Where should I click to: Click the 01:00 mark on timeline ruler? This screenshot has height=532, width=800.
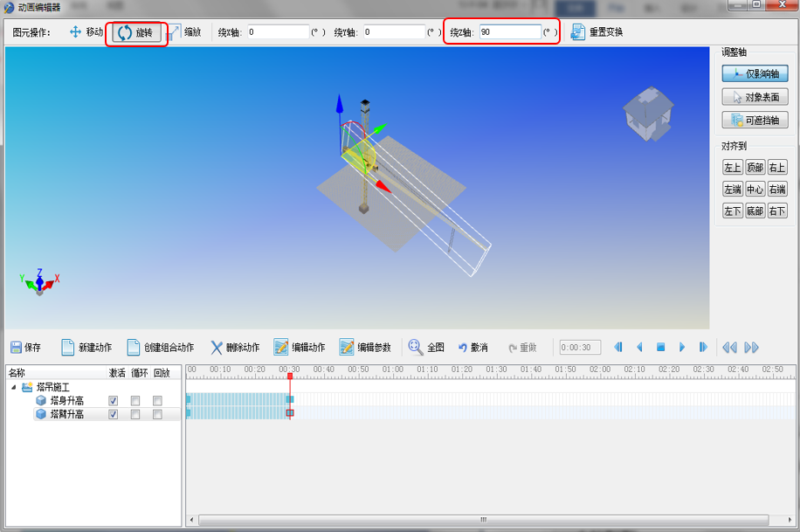(x=393, y=370)
